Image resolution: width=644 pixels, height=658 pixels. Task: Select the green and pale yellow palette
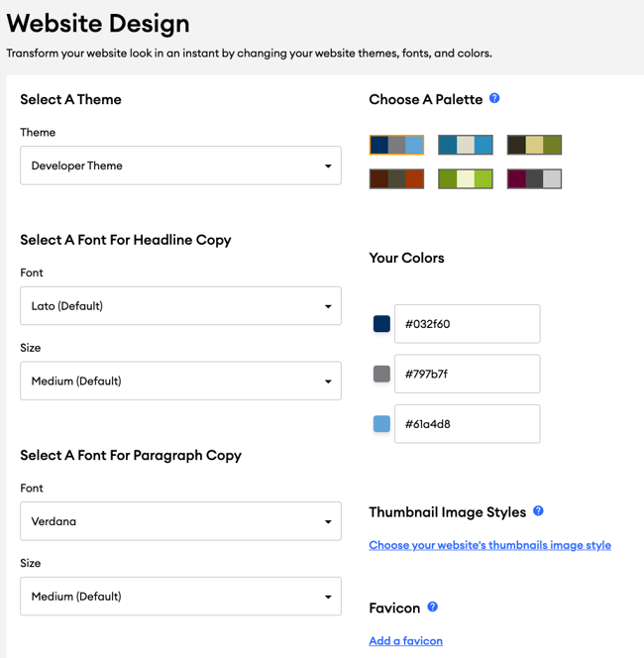click(466, 178)
